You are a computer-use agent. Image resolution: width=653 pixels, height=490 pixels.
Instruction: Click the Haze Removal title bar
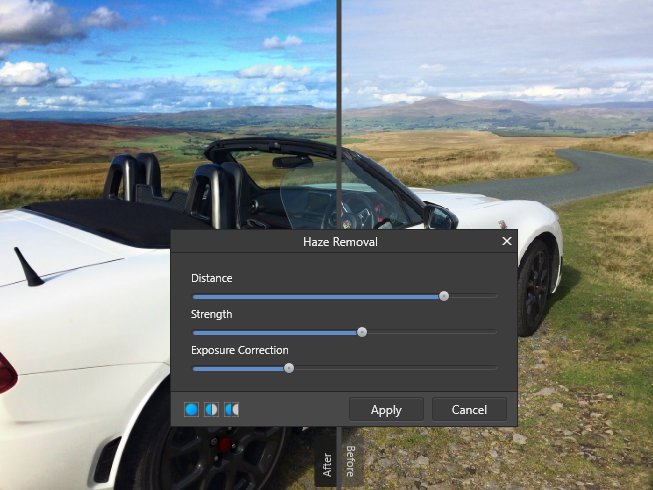pyautogui.click(x=344, y=241)
